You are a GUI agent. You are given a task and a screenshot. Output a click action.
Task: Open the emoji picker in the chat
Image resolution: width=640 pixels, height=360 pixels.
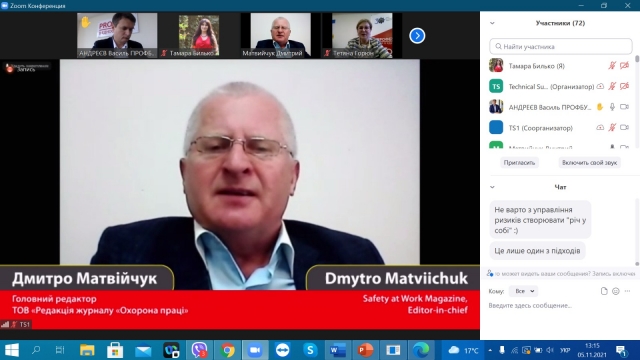616,291
